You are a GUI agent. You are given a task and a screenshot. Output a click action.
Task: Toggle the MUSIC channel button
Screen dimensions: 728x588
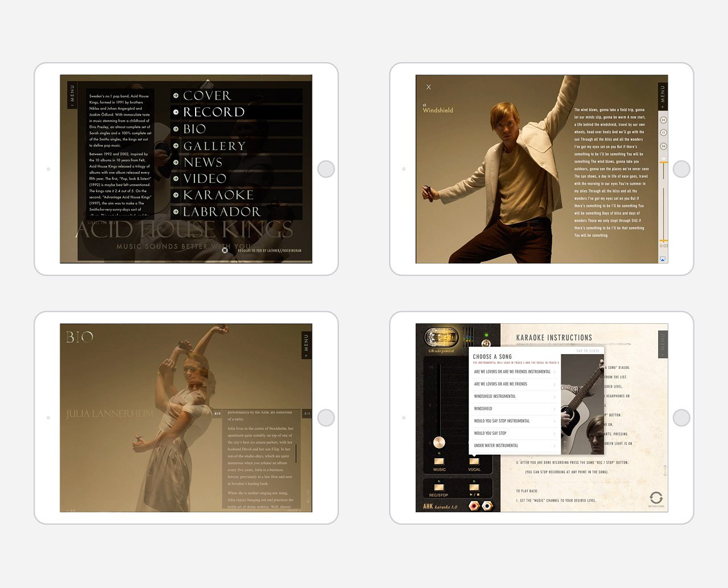tap(439, 462)
